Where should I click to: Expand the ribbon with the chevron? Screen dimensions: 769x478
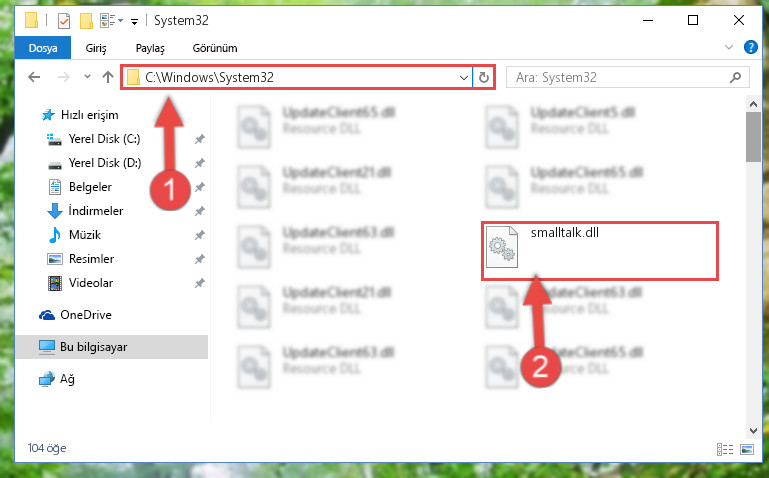coord(729,48)
